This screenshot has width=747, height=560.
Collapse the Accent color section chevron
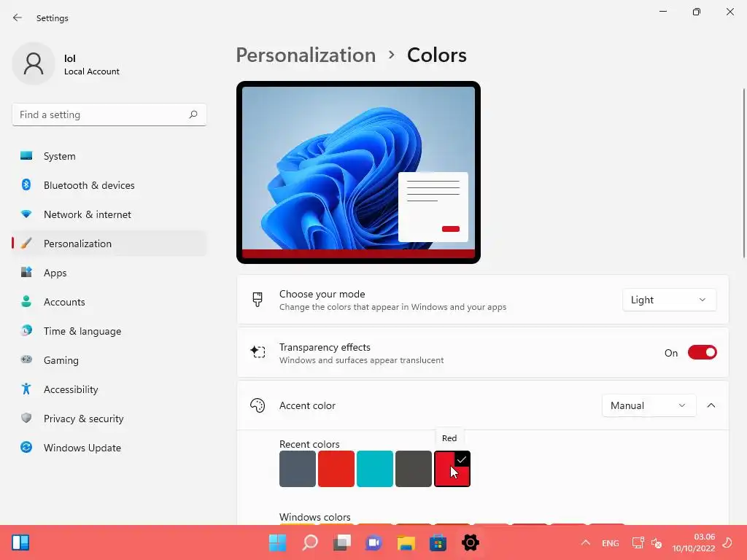tap(711, 405)
